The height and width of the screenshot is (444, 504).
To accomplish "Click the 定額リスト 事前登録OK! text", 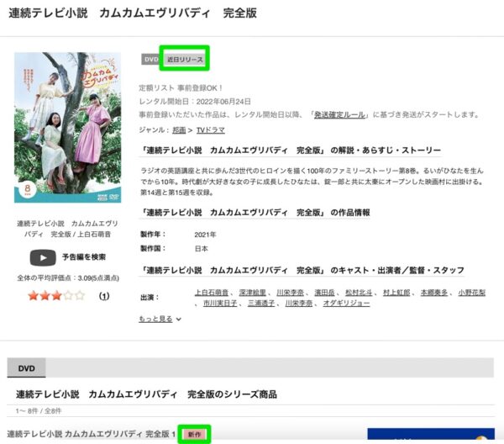I will pos(181,87).
